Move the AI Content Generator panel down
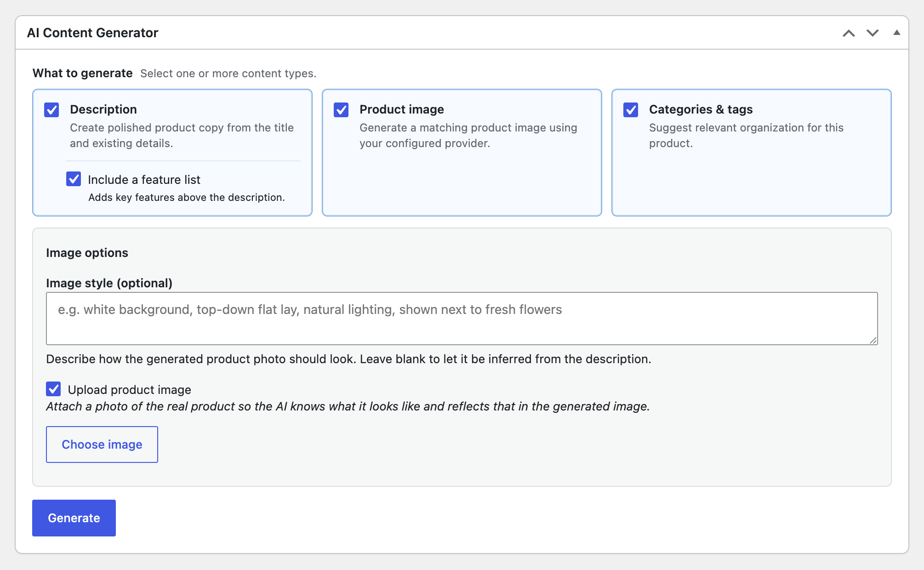 pyautogui.click(x=873, y=33)
